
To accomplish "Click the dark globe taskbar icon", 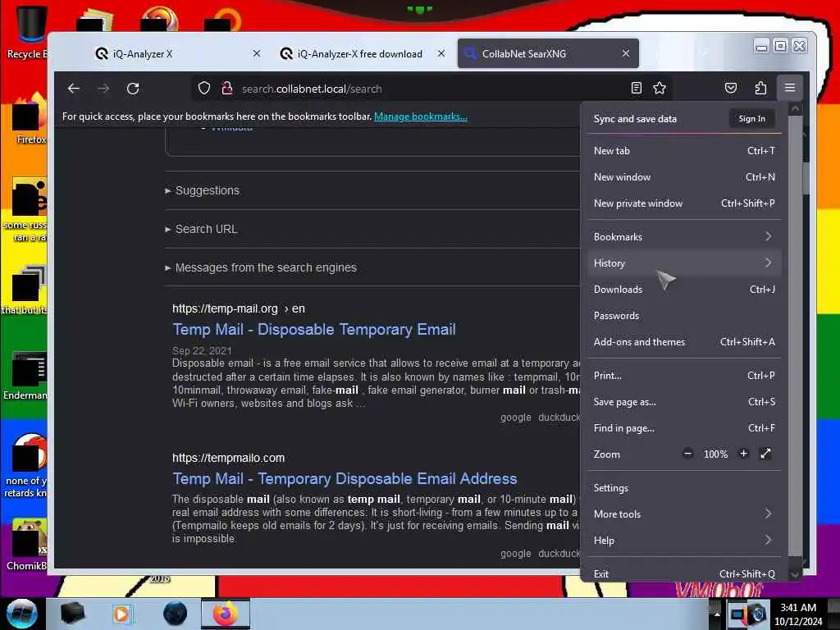I will tap(176, 614).
